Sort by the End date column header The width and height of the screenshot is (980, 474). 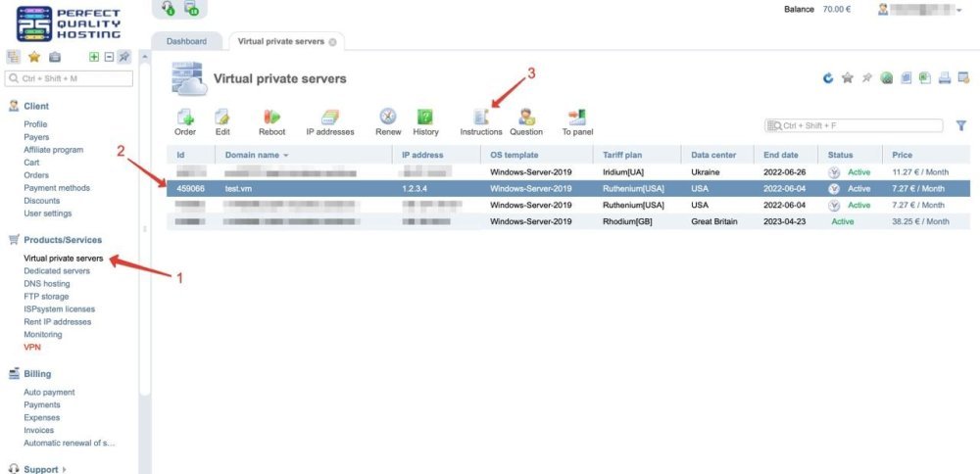[x=781, y=155]
